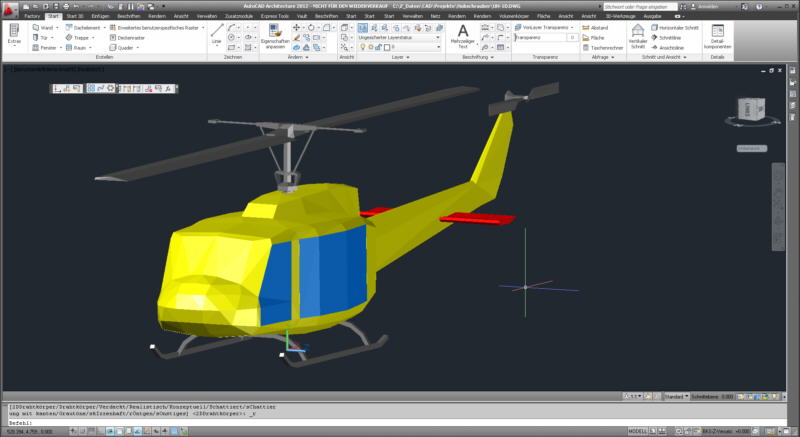Select the Fenster (window) tool
This screenshot has height=437, width=800.
(x=44, y=47)
